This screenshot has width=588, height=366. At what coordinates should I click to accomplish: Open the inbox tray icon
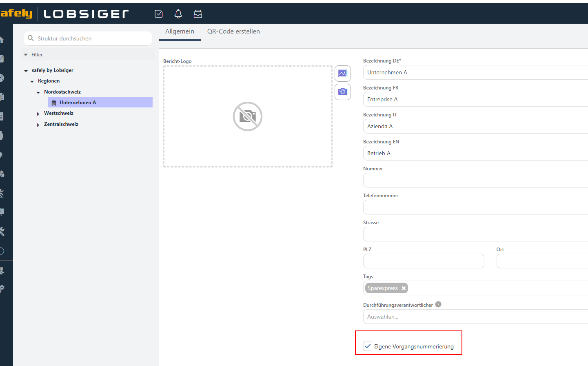(198, 14)
